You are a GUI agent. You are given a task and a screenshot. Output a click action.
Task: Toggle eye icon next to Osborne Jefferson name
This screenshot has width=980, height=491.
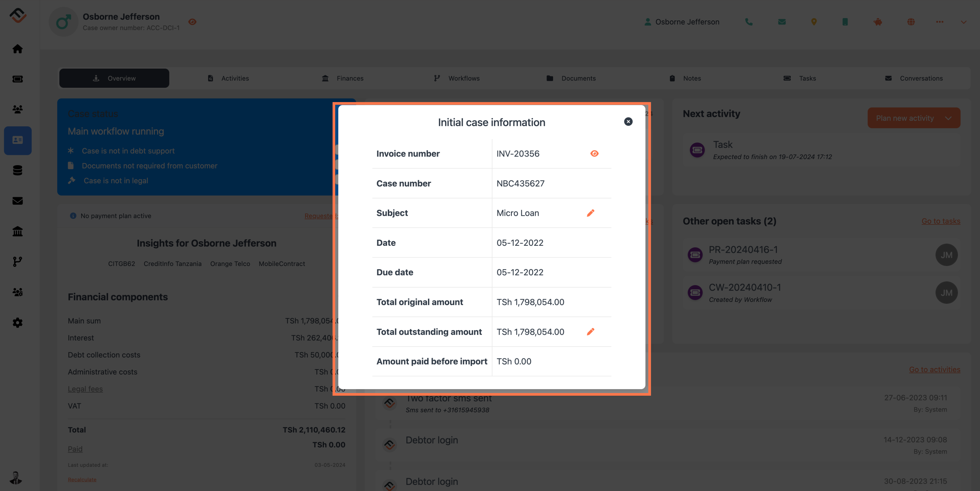click(x=193, y=22)
